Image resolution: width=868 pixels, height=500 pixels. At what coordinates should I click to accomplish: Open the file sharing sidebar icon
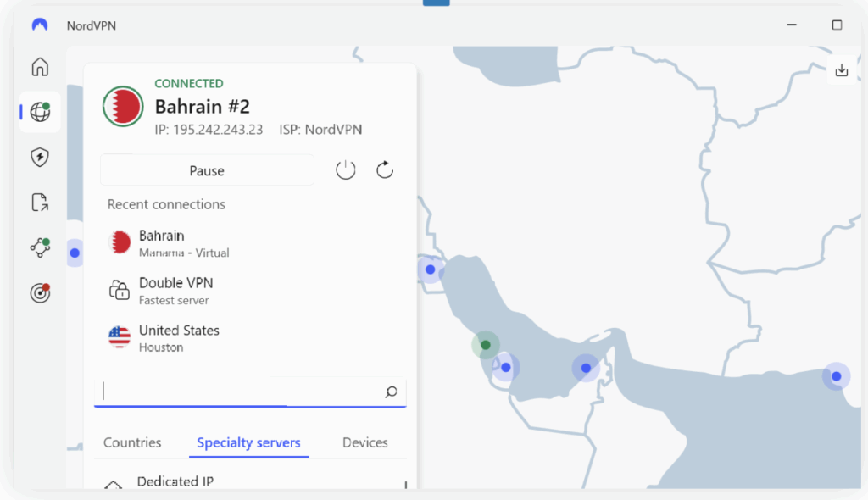pyautogui.click(x=40, y=203)
